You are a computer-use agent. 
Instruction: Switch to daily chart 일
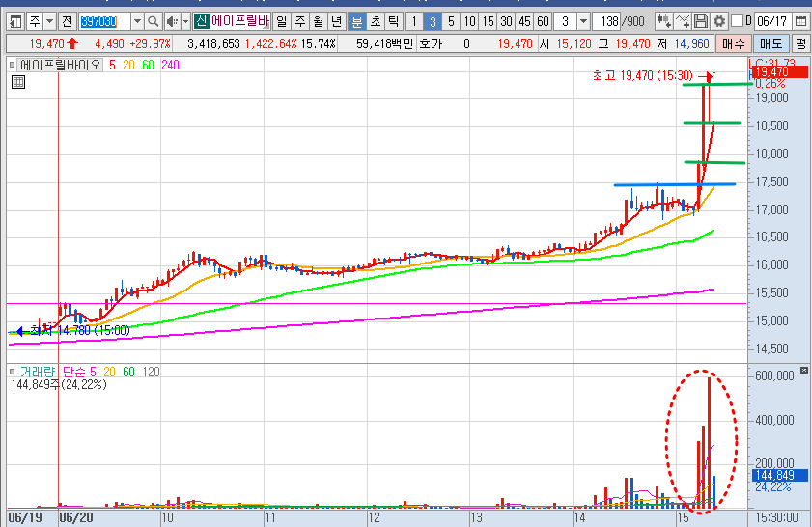(281, 22)
